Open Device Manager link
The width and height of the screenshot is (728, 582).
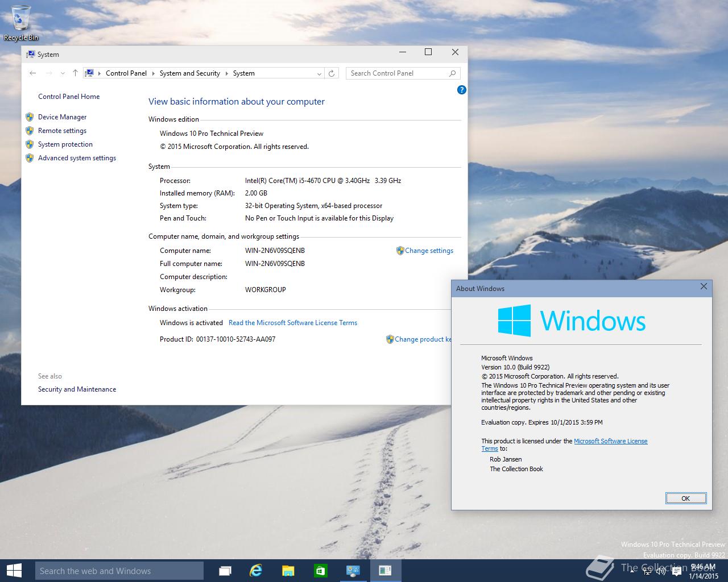pyautogui.click(x=63, y=117)
